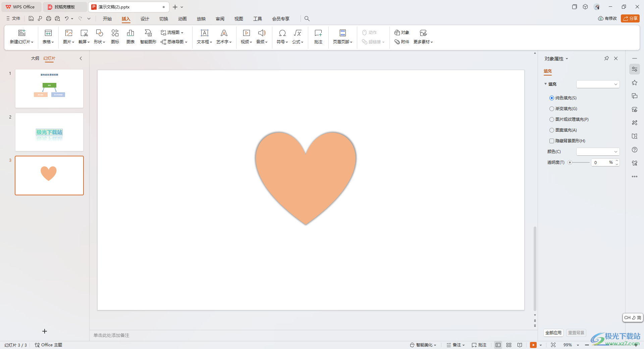Increase transparency with the up stepper
The width and height of the screenshot is (644, 349).
(x=617, y=161)
